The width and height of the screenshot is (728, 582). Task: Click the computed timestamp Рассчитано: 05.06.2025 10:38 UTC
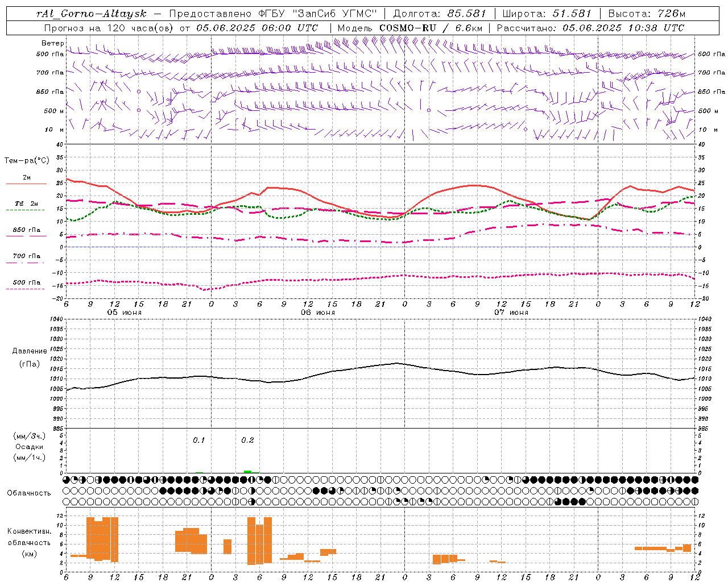(590, 28)
